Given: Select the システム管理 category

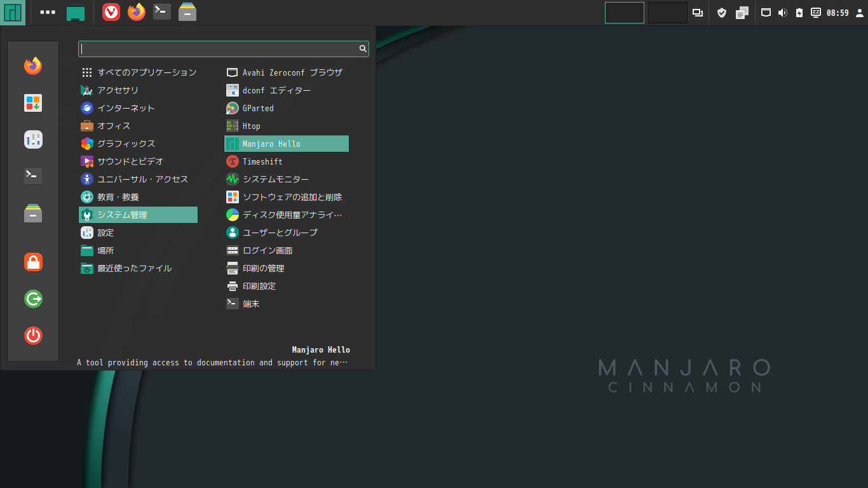Looking at the screenshot, I should pos(138,215).
